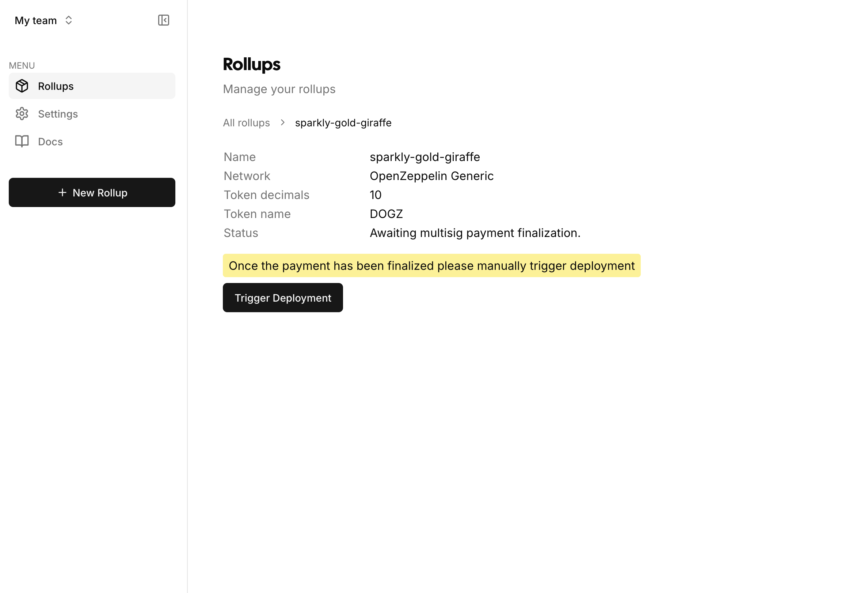The height and width of the screenshot is (593, 868).
Task: Open Rollups menu item
Action: tap(92, 86)
